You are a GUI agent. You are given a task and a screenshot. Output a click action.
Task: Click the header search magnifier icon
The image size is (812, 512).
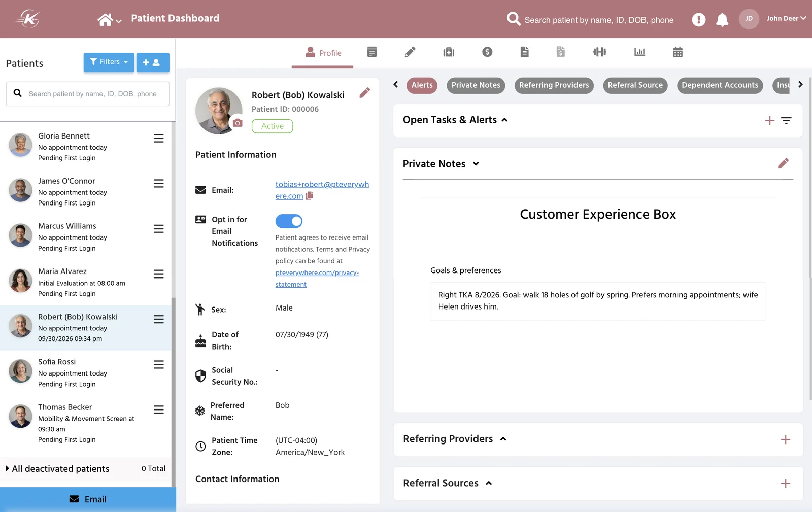click(514, 19)
